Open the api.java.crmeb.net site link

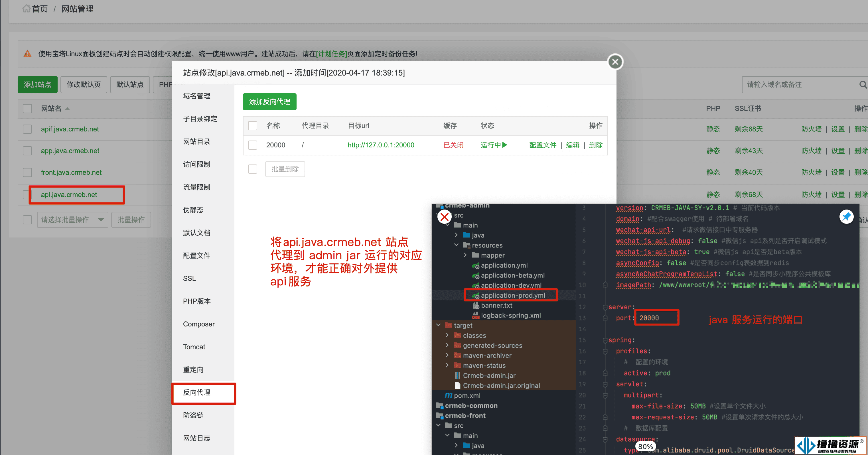69,195
